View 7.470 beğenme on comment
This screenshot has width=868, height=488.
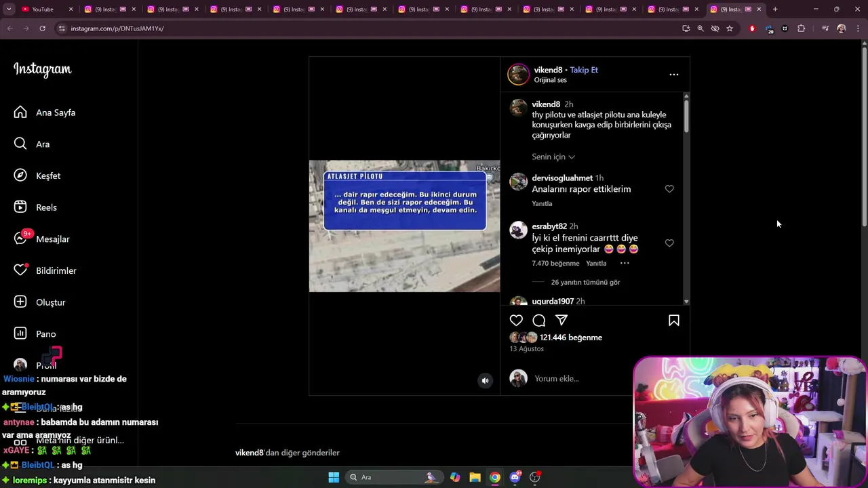coord(555,263)
